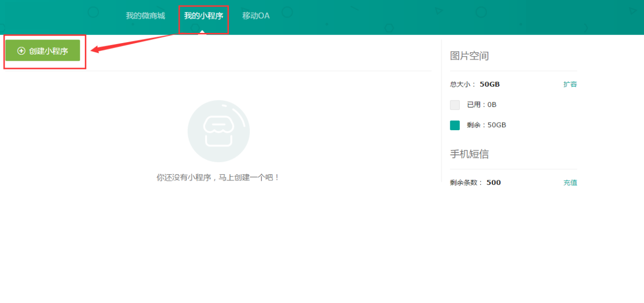Click the 扩容 link for image space
This screenshot has height=303, width=644.
(570, 84)
